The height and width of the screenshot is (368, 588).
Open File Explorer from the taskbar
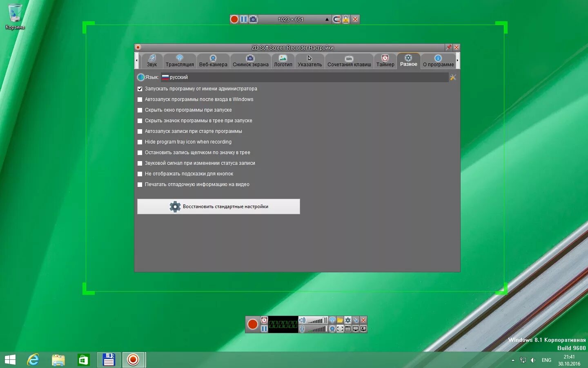[x=58, y=360]
